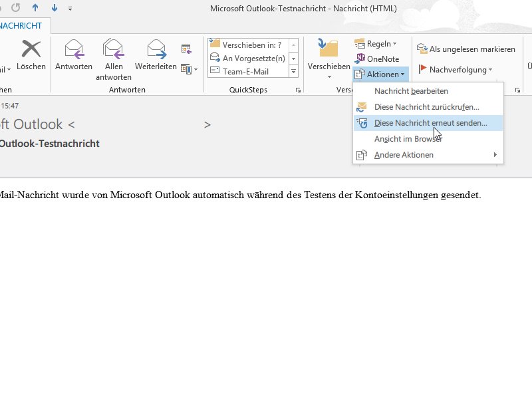Expand the 'Andere Aktionen' submenu

coord(428,155)
